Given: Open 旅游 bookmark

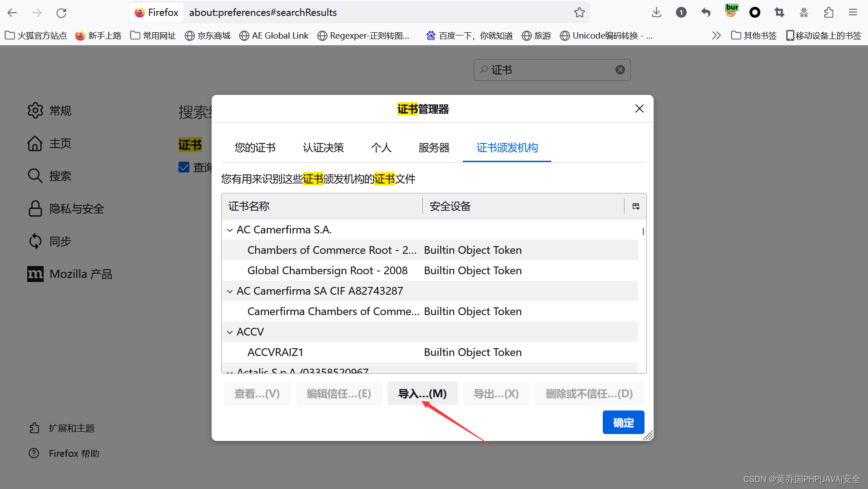Looking at the screenshot, I should coord(536,35).
